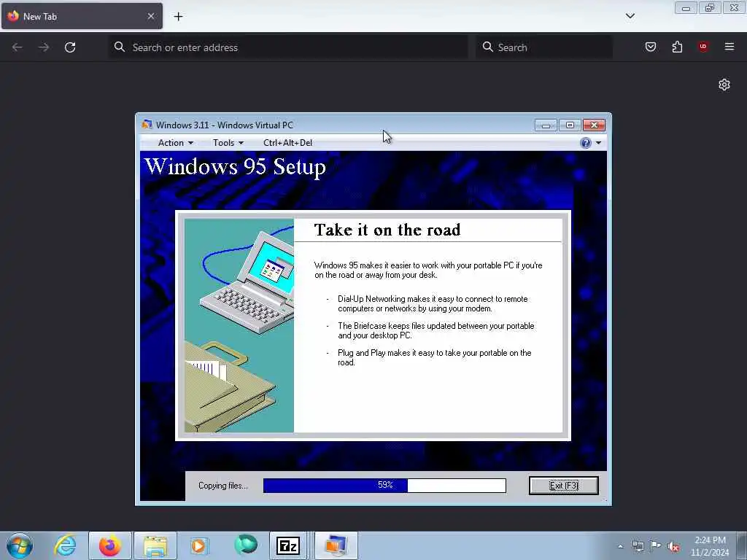Click the uBlock Origin extension icon

click(703, 47)
